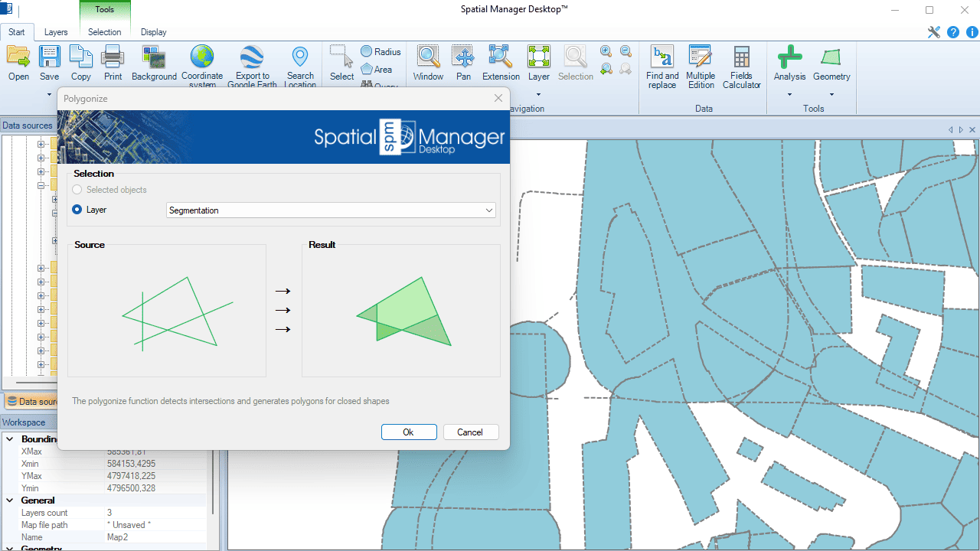Activate the zoom Window tool
This screenshot has width=980, height=551.
[428, 63]
